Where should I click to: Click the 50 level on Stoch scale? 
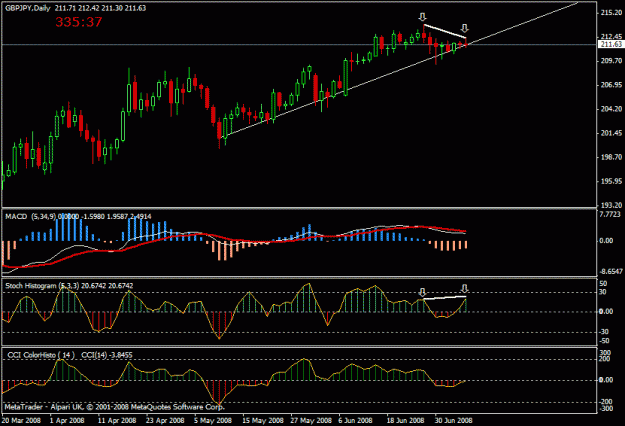coord(603,284)
